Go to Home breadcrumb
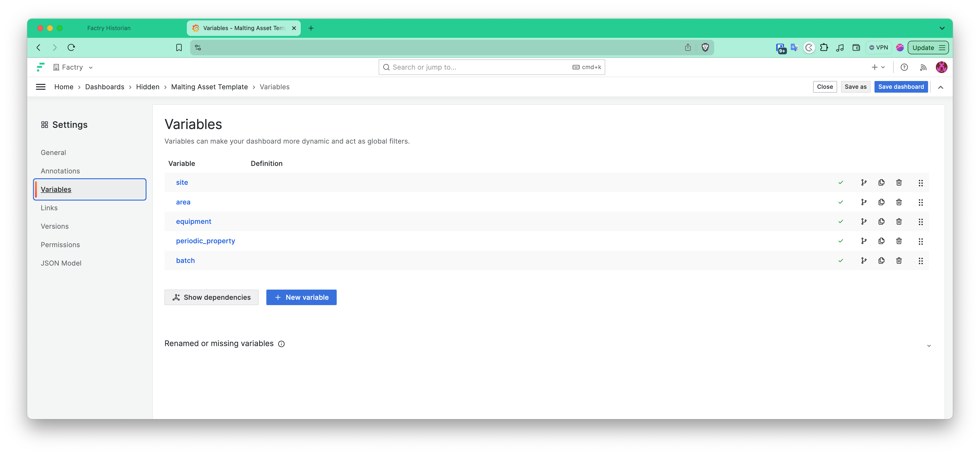This screenshot has height=455, width=980. click(x=64, y=87)
